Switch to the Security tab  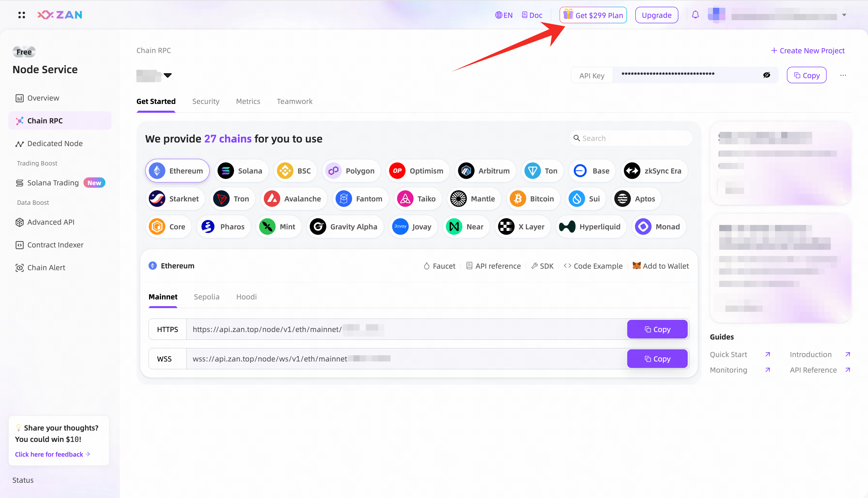click(206, 101)
